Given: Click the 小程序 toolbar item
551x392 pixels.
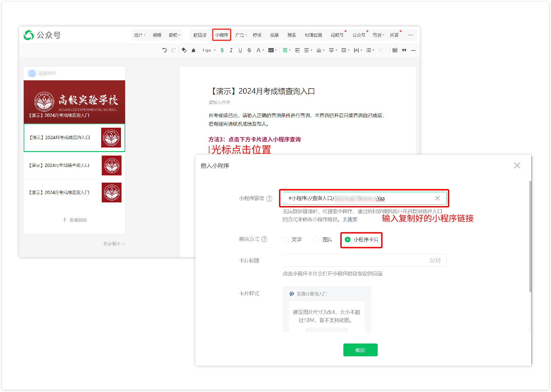Looking at the screenshot, I should [x=222, y=35].
